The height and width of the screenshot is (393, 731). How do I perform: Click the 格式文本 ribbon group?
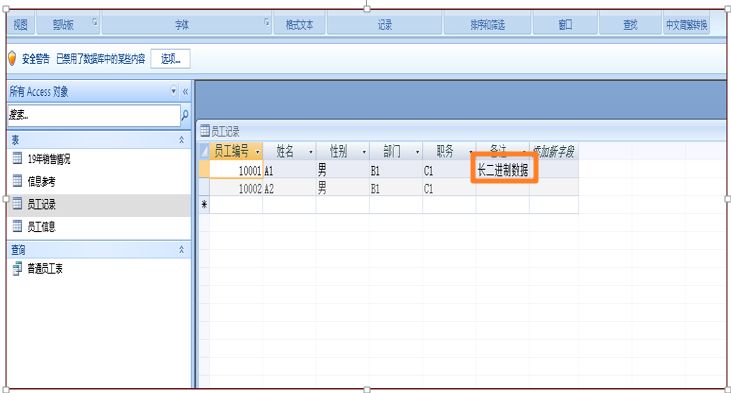(x=299, y=25)
